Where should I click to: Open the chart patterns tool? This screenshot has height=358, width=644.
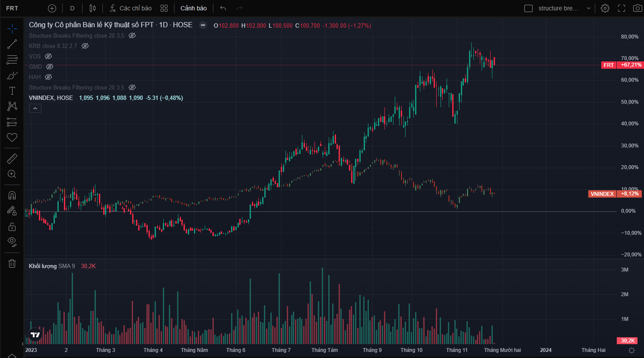[x=12, y=106]
